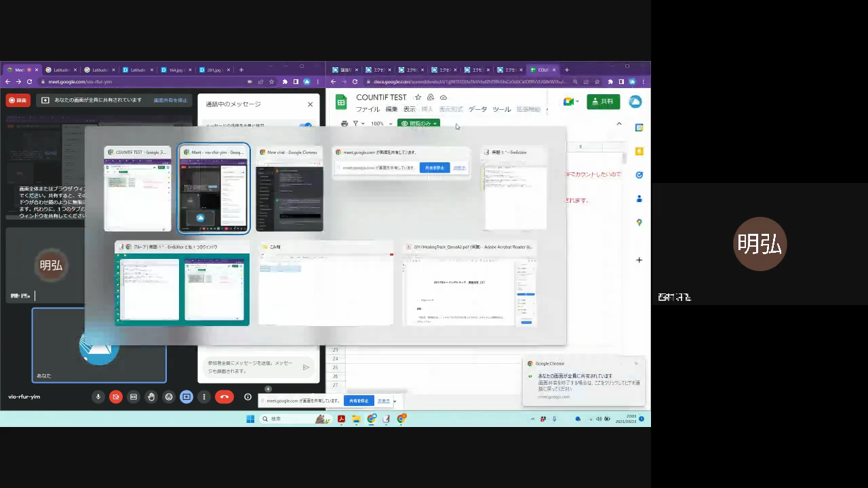Hang up with the red leave call button

(224, 397)
